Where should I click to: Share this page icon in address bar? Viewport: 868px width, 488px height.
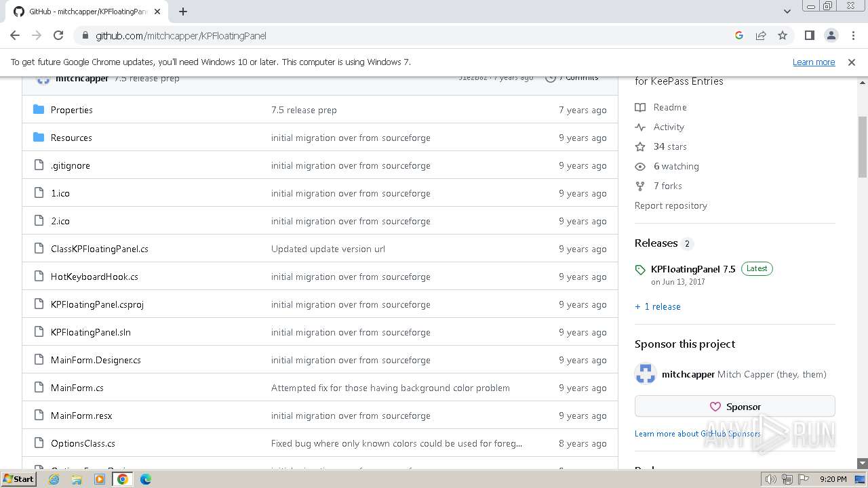click(761, 35)
